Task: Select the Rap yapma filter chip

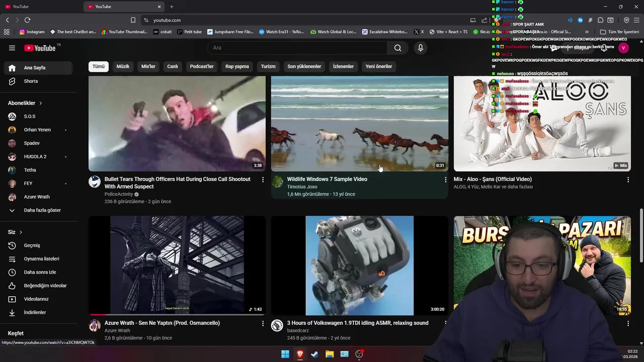Action: (x=237, y=66)
